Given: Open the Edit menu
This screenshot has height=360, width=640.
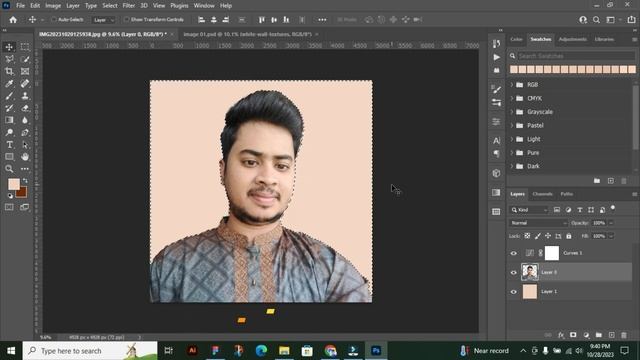Looking at the screenshot, I should (35, 6).
